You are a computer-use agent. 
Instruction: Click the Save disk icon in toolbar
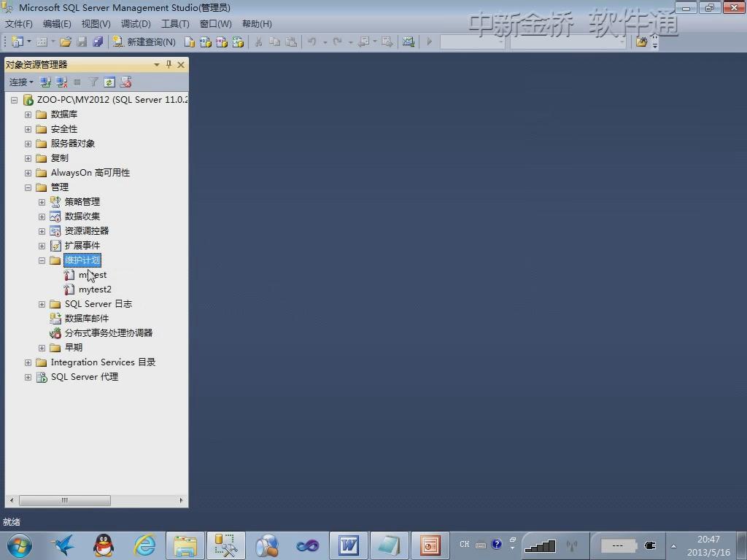(x=82, y=42)
